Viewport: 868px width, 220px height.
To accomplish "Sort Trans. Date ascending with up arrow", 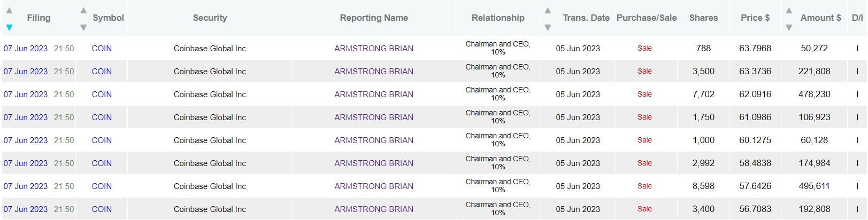I will click(548, 10).
